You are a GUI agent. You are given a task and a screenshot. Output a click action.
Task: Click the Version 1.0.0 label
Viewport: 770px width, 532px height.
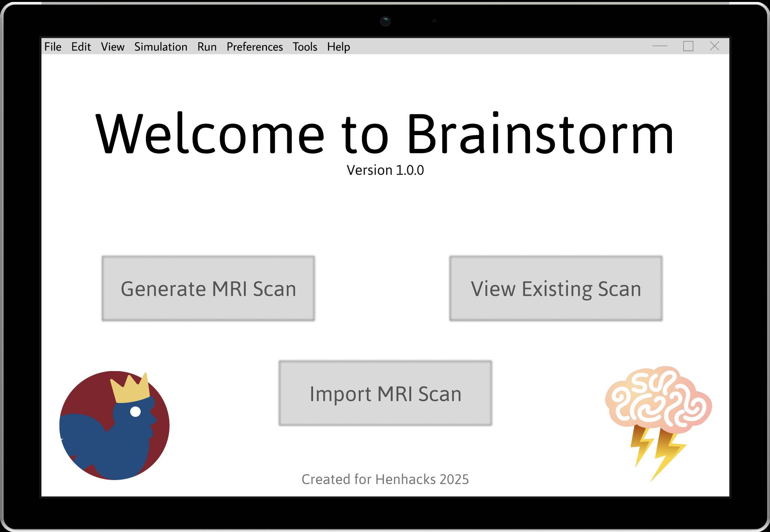(x=385, y=170)
